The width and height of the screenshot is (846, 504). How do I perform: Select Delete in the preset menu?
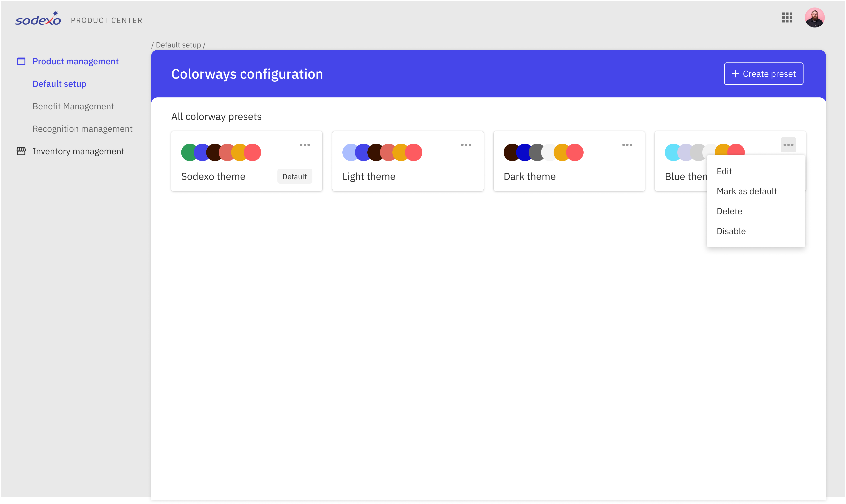click(729, 211)
